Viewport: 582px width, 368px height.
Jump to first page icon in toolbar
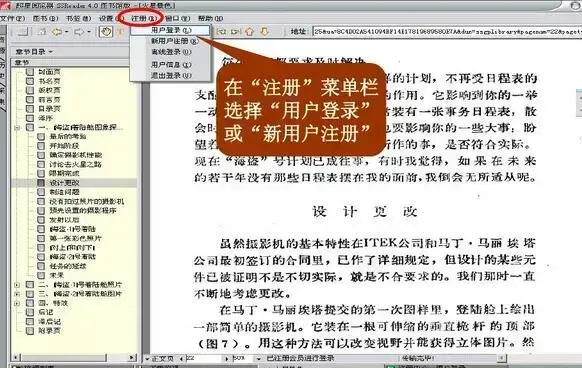click(x=221, y=32)
